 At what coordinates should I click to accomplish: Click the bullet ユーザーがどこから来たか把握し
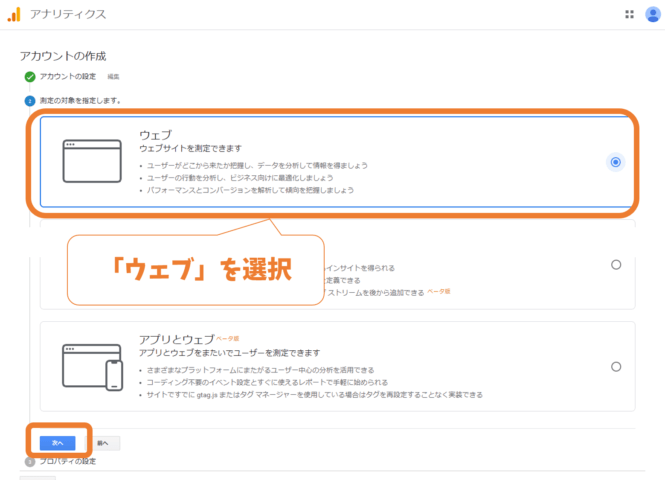tap(257, 165)
